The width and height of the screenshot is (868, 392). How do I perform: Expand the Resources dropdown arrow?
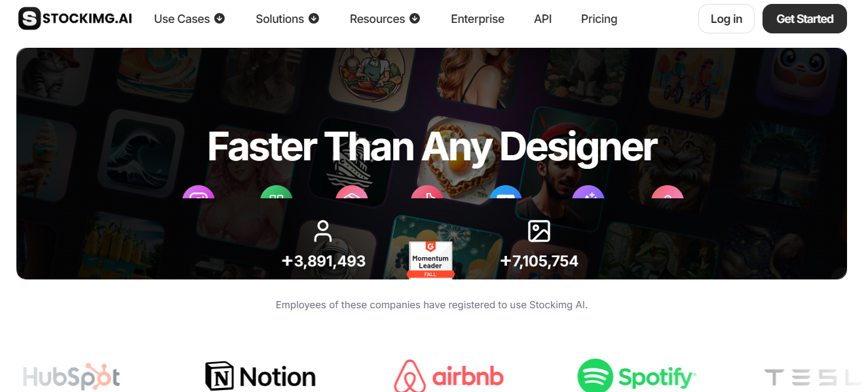pyautogui.click(x=415, y=19)
